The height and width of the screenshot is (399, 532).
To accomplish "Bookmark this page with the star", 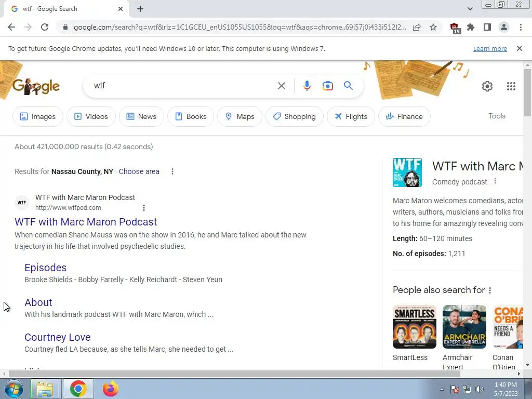I will [x=433, y=27].
